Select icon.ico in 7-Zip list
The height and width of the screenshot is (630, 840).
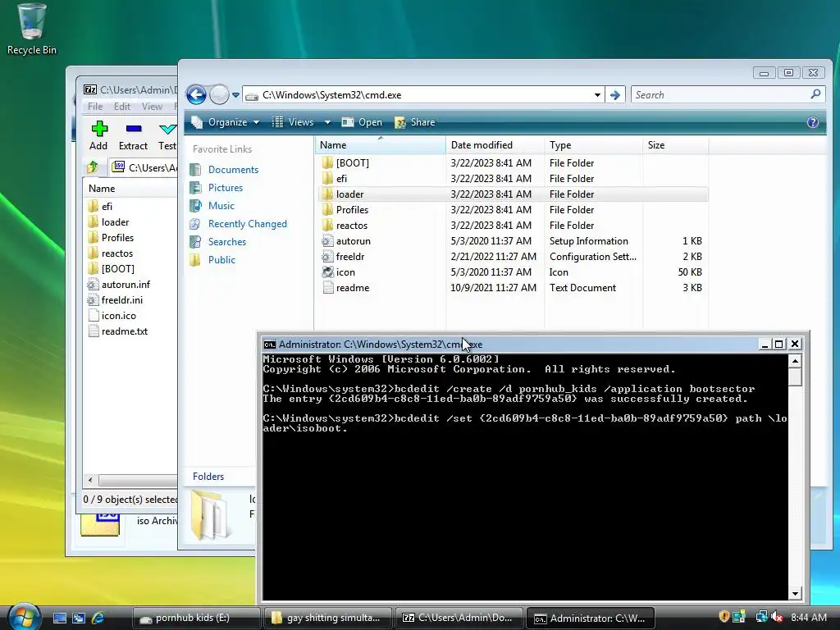click(x=112, y=316)
